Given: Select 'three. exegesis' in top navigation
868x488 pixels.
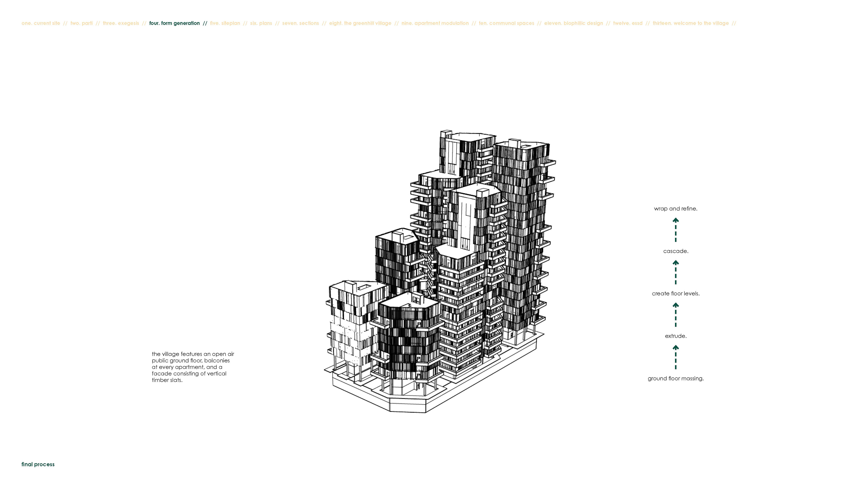Looking at the screenshot, I should coord(121,23).
